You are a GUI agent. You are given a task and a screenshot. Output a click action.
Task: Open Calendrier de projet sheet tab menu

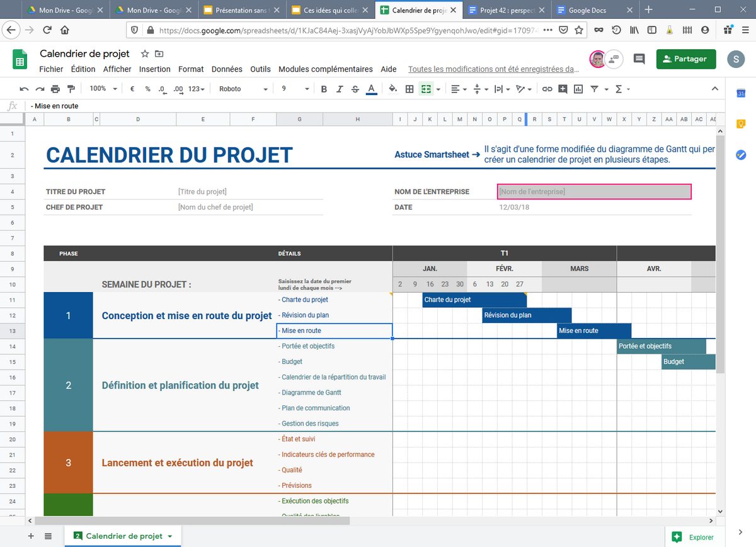[169, 536]
